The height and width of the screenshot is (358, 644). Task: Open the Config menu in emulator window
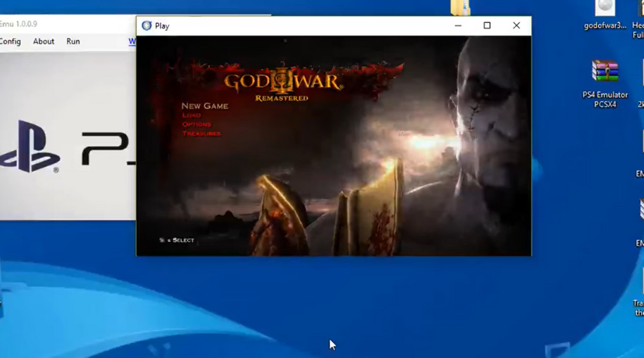(10, 42)
